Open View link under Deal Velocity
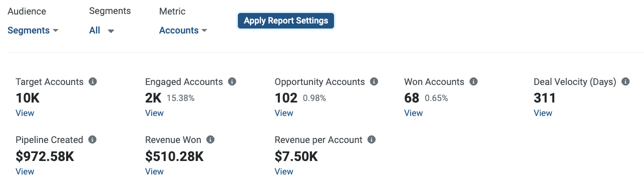The height and width of the screenshot is (194, 644). point(543,113)
